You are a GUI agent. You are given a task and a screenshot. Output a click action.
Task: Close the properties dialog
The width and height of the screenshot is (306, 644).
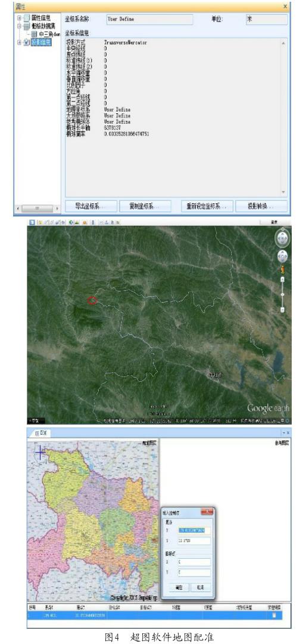pos(285,7)
